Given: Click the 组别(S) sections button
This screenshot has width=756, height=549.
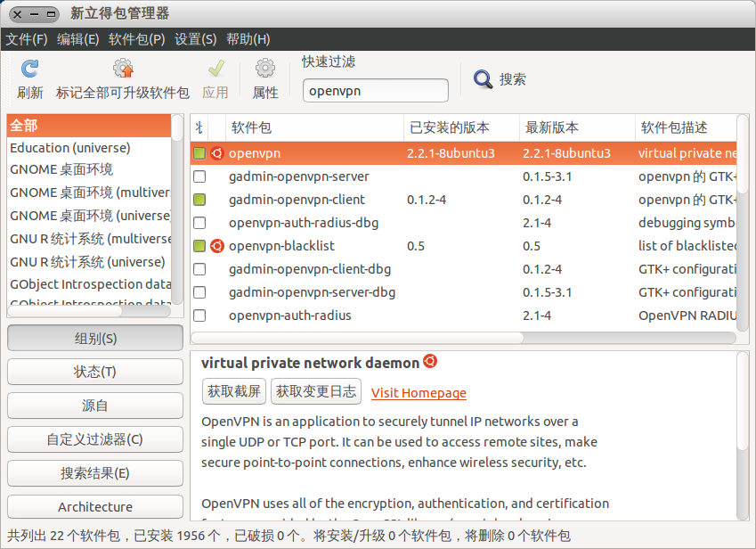Looking at the screenshot, I should pos(95,338).
